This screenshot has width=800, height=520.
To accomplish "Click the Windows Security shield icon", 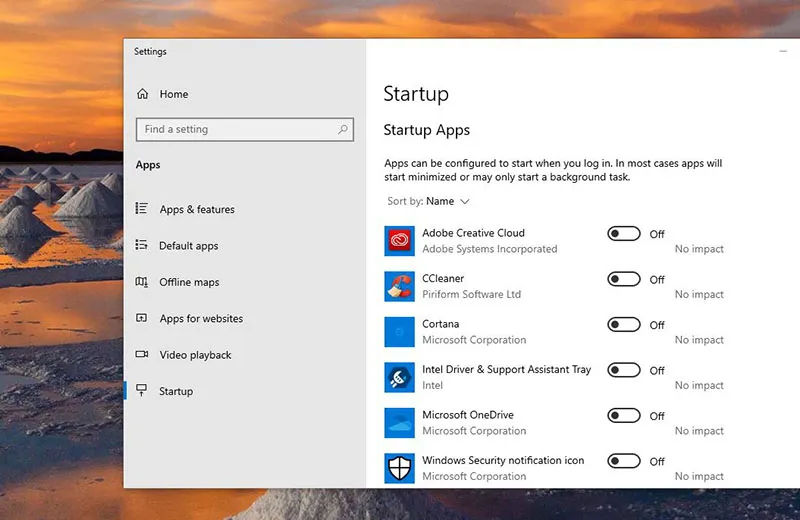I will [400, 468].
